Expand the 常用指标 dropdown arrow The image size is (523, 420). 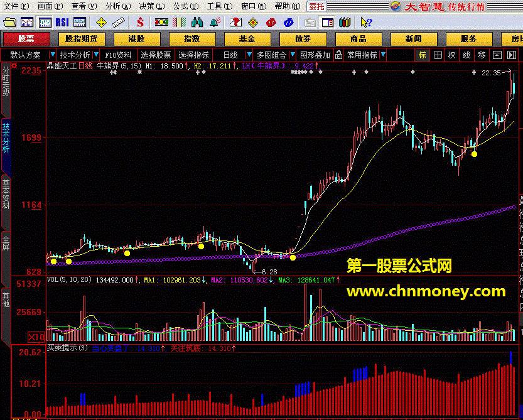[x=383, y=55]
